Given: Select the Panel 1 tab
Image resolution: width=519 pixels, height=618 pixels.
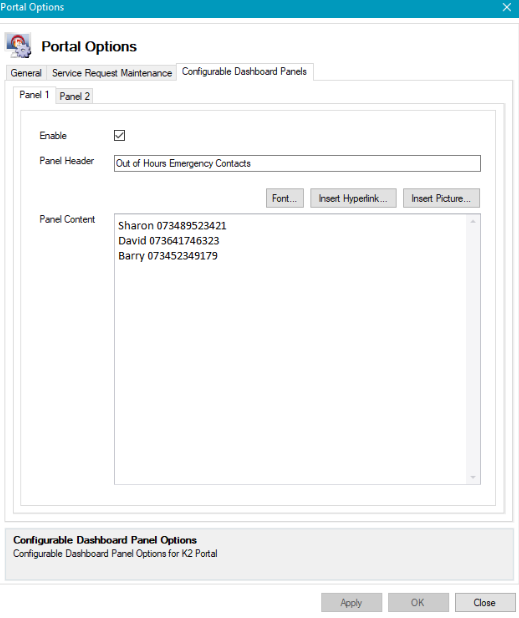Looking at the screenshot, I should click(x=34, y=95).
